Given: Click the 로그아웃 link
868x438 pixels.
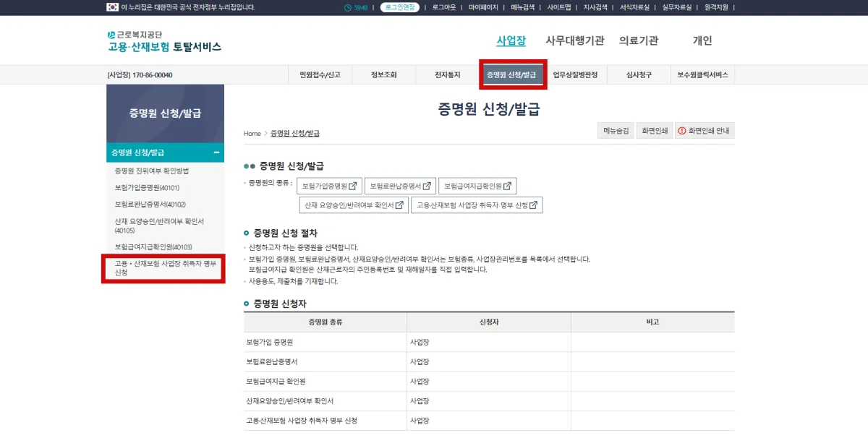Looking at the screenshot, I should tap(444, 7).
